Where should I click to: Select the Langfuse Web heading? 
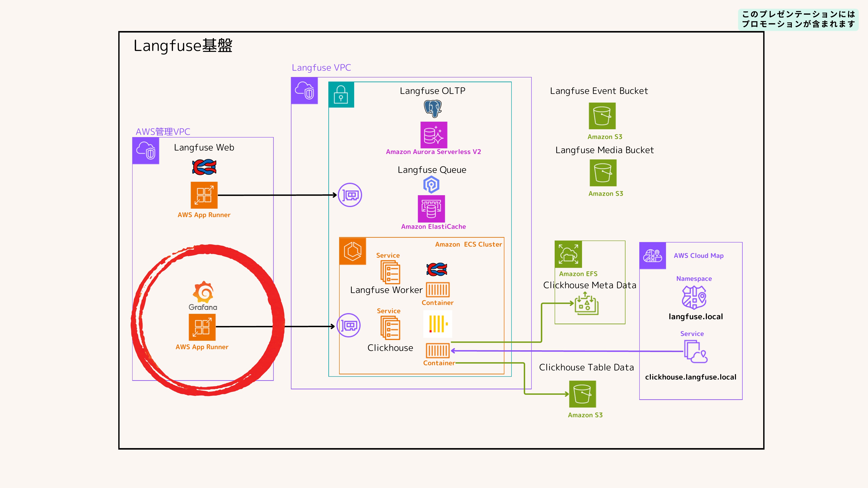point(204,147)
